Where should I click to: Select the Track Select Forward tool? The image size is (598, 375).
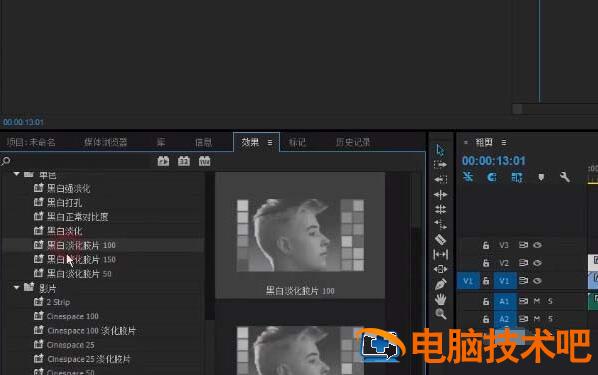[440, 165]
